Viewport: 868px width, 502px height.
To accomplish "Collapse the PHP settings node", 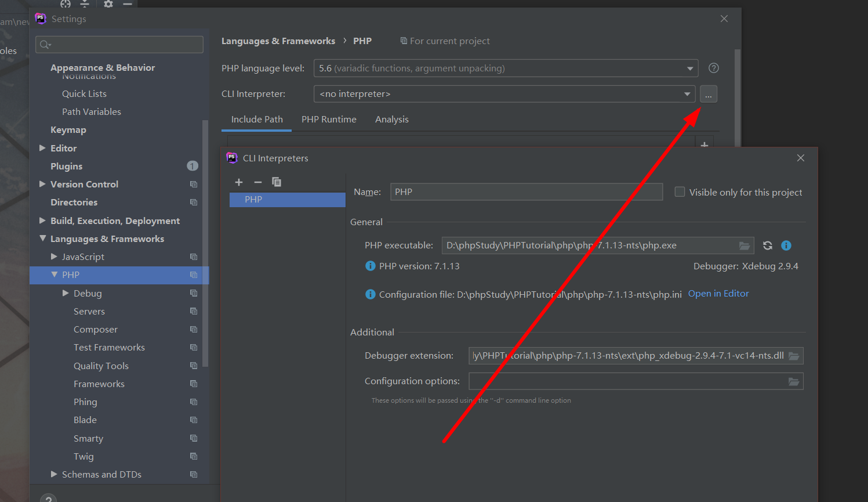I will (x=54, y=275).
